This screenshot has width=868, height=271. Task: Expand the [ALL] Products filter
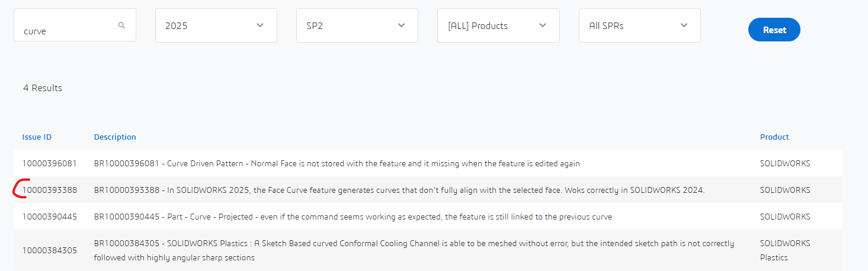point(498,25)
